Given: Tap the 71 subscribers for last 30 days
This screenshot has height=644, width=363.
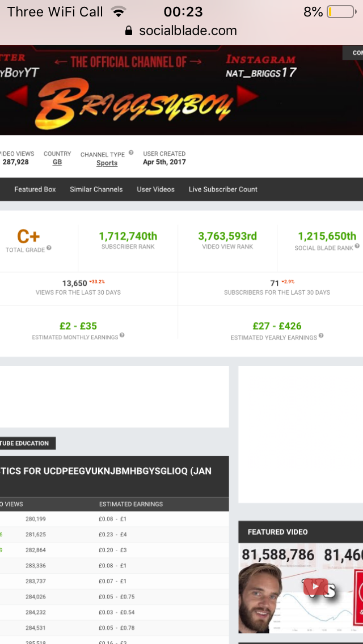Looking at the screenshot, I should [x=275, y=283].
